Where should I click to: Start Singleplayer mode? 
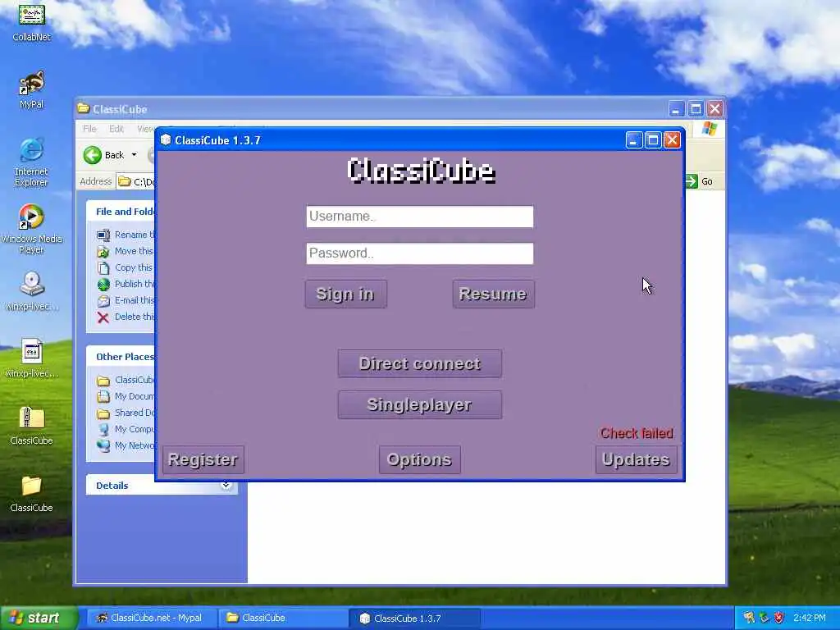420,404
